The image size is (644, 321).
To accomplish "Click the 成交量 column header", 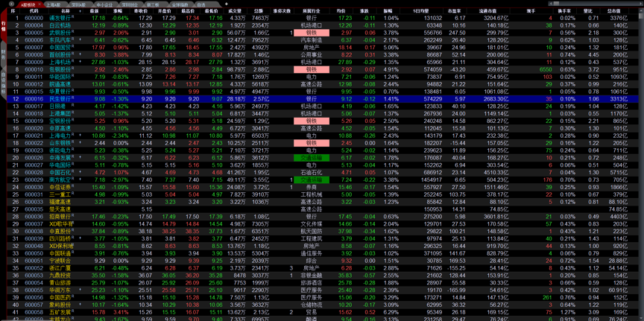I will coord(235,11).
